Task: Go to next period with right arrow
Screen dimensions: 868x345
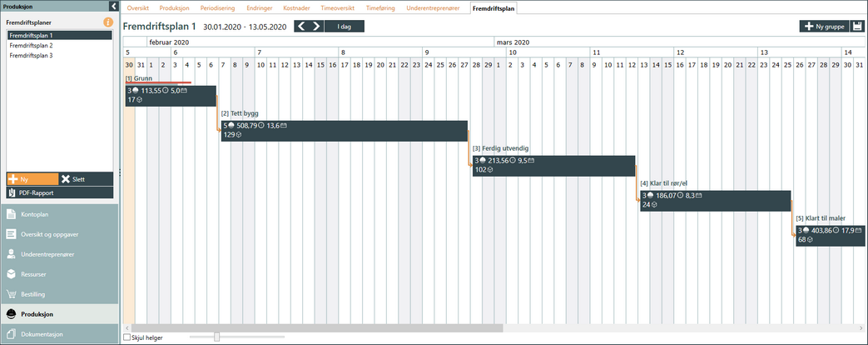Action: click(316, 27)
